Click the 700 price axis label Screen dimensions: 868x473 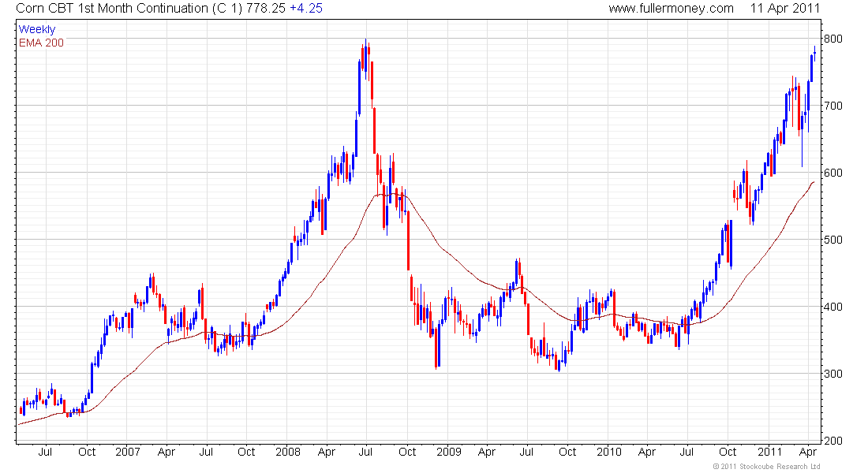(x=833, y=106)
